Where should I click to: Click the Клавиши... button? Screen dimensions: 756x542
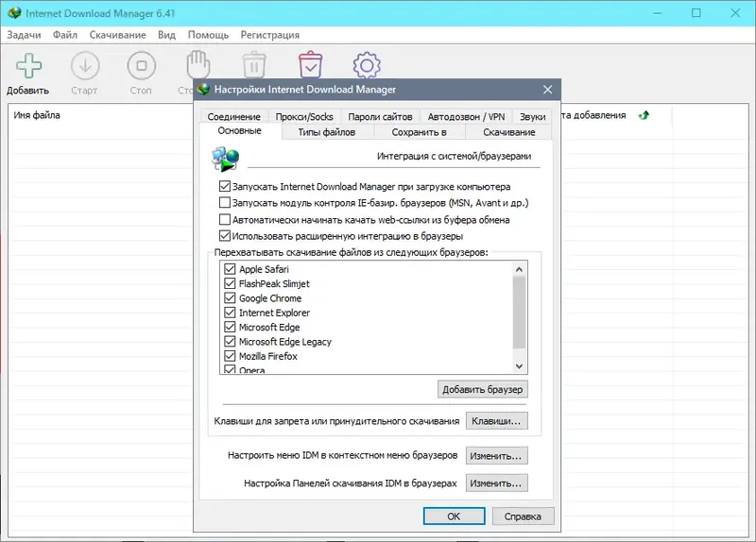pyautogui.click(x=497, y=420)
